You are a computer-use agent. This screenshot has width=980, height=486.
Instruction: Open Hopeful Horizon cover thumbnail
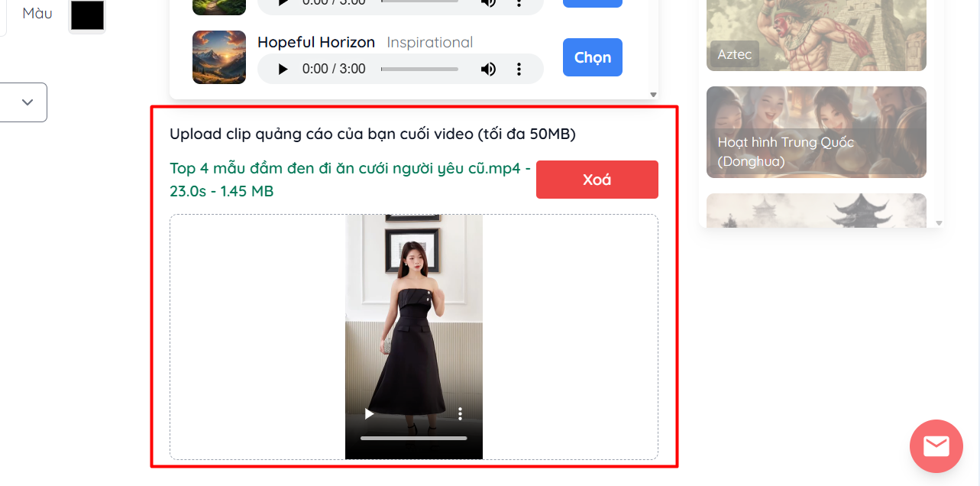219,57
